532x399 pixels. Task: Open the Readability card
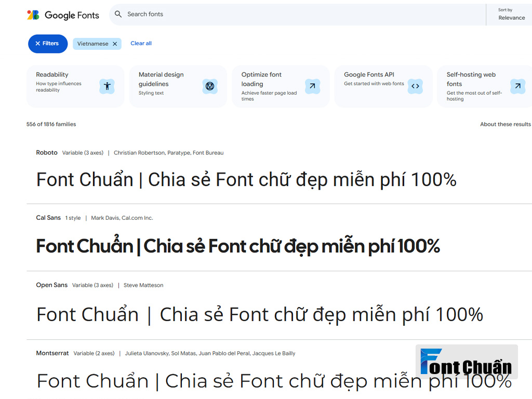coord(75,86)
